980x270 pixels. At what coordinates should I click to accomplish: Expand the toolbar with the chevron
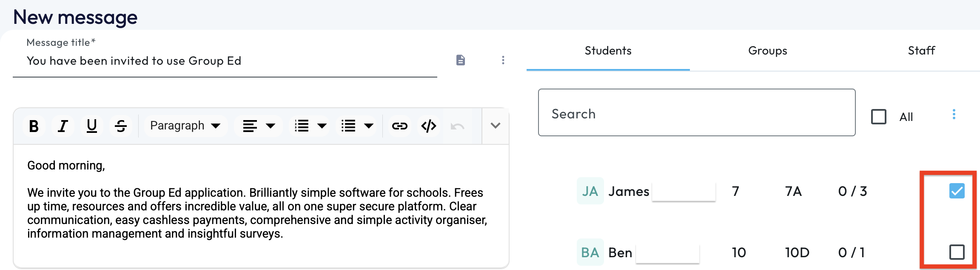(x=496, y=126)
